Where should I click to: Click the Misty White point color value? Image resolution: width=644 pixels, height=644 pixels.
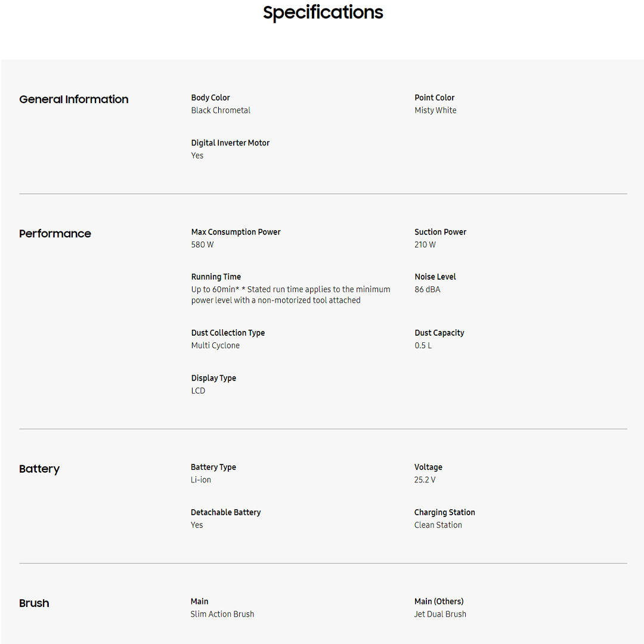pos(435,110)
